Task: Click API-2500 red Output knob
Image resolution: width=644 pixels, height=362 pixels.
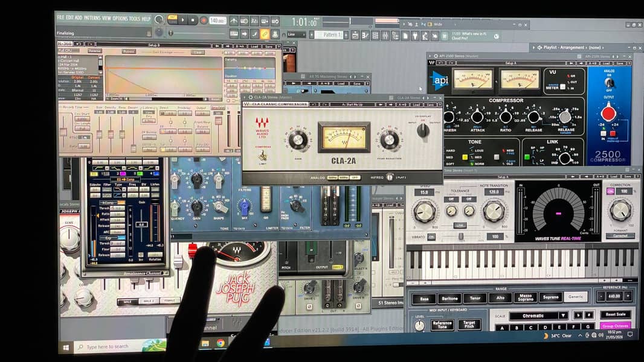Action: [x=608, y=113]
